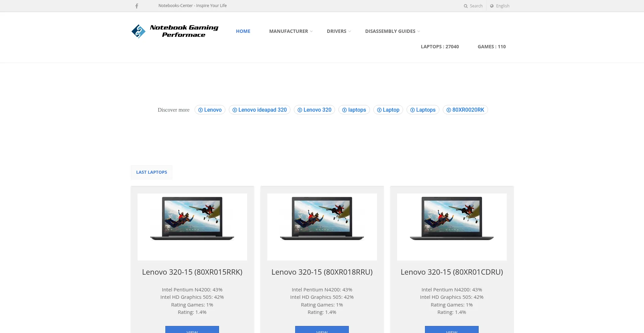Open the Lenovo 320 suggestion chip
The width and height of the screenshot is (644, 333).
pyautogui.click(x=314, y=110)
